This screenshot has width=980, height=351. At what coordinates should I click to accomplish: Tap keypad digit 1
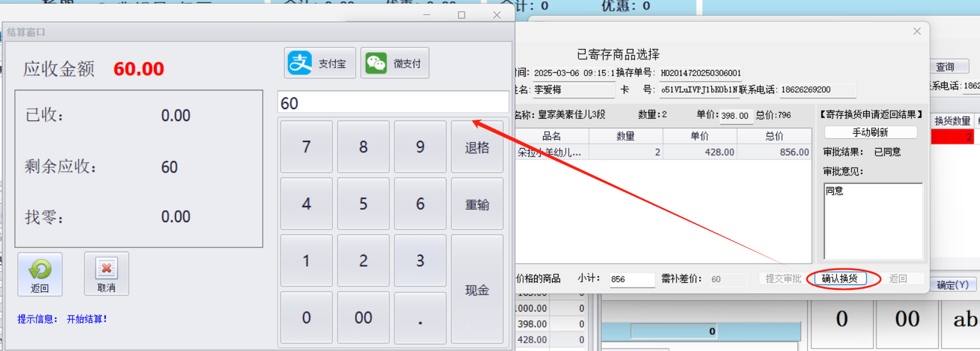click(307, 261)
